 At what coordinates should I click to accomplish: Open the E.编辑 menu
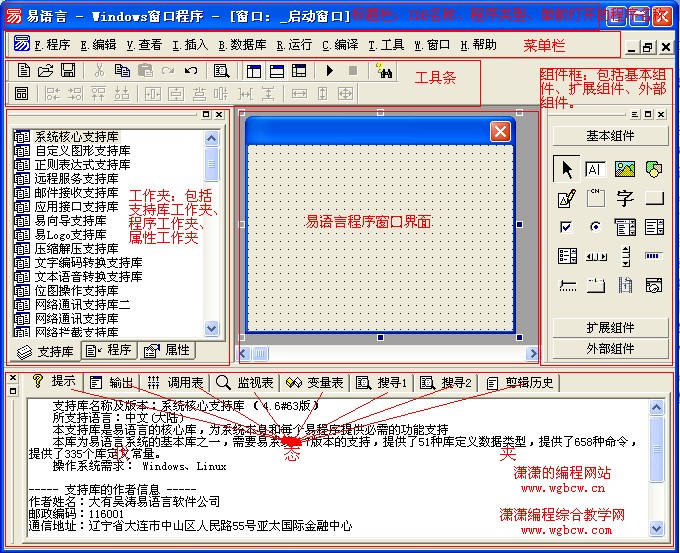pyautogui.click(x=98, y=45)
